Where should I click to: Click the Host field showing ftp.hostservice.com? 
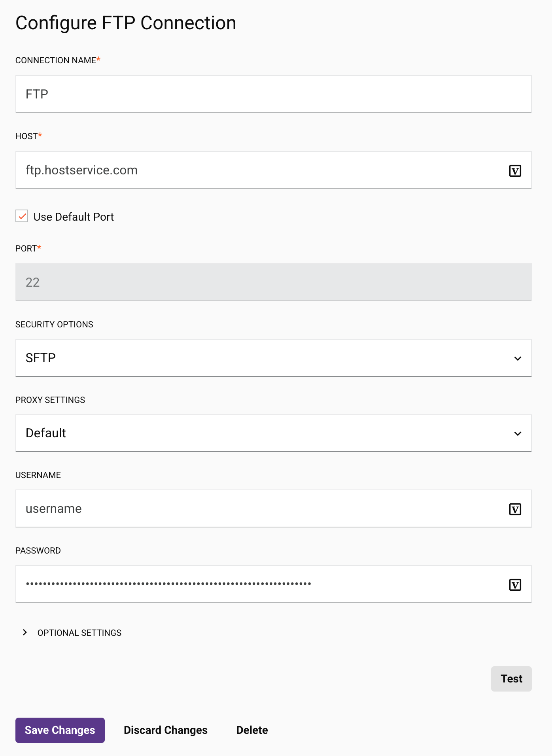point(257,170)
